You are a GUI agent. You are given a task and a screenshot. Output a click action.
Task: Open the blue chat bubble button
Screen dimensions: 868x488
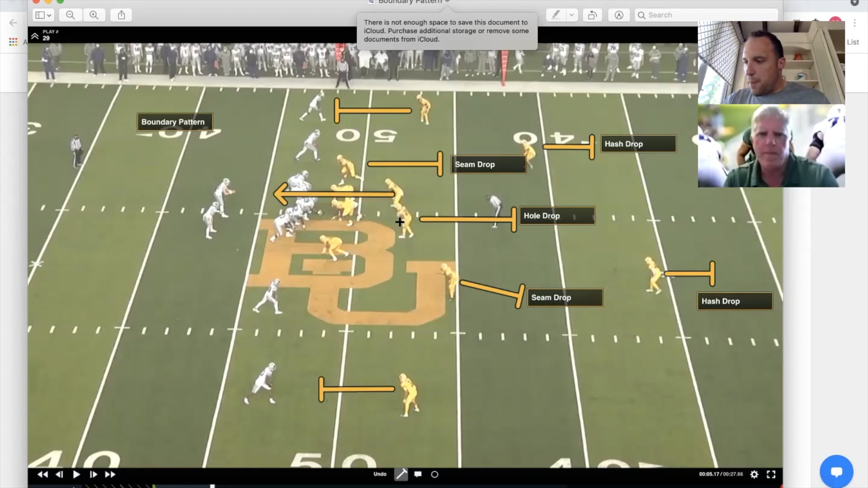[836, 472]
